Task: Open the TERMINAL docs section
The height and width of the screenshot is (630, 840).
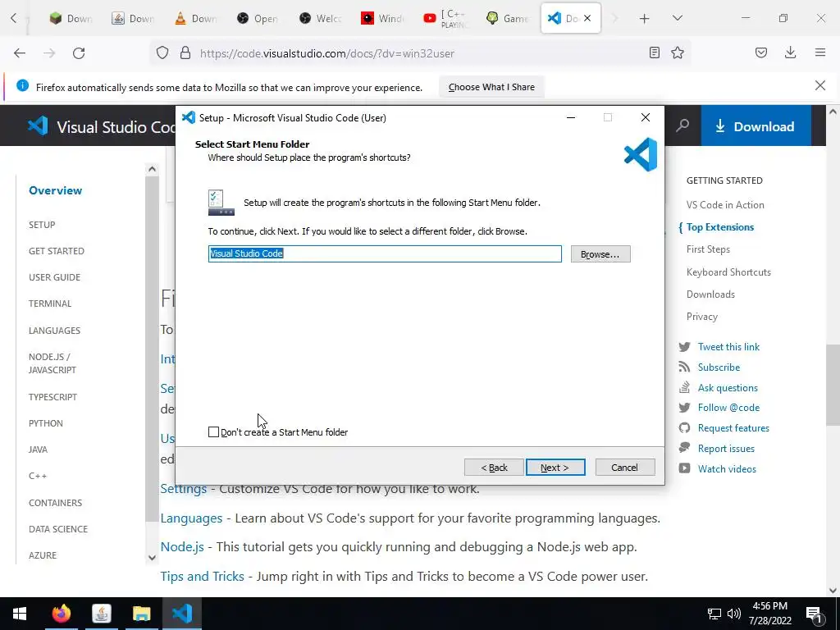Action: click(x=50, y=304)
